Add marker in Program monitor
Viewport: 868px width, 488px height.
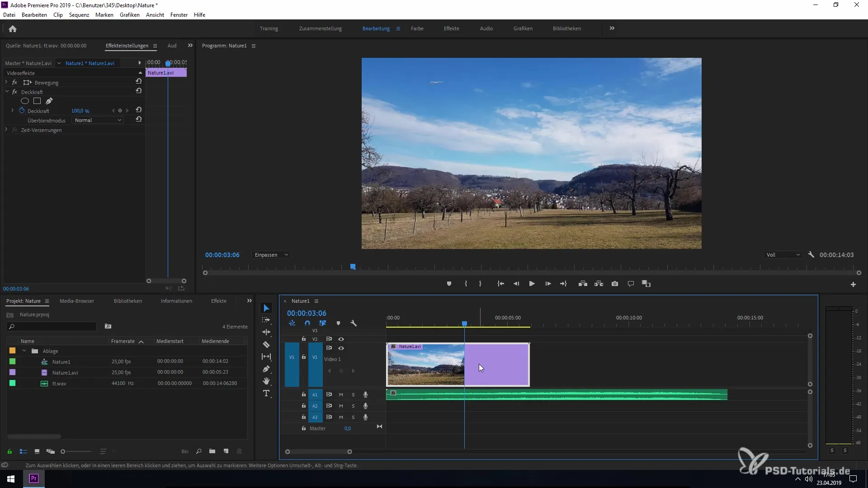tap(449, 284)
